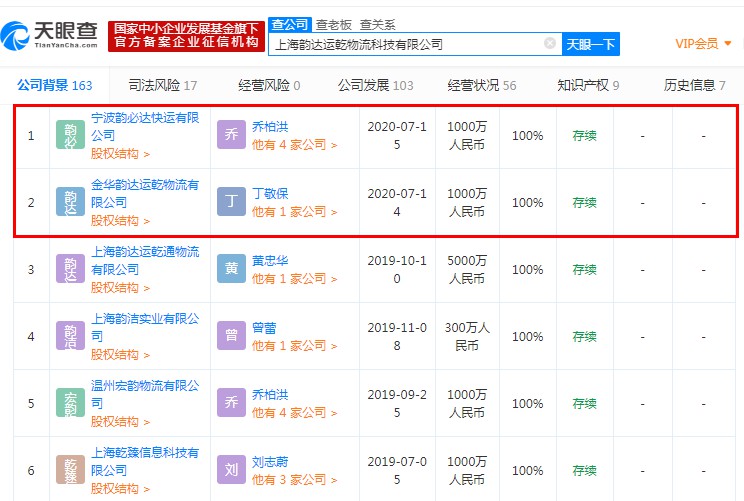Image resolution: width=744 pixels, height=501 pixels.
Task: Click the 上海韵达运乾通物流 company logo icon
Action: pos(70,269)
